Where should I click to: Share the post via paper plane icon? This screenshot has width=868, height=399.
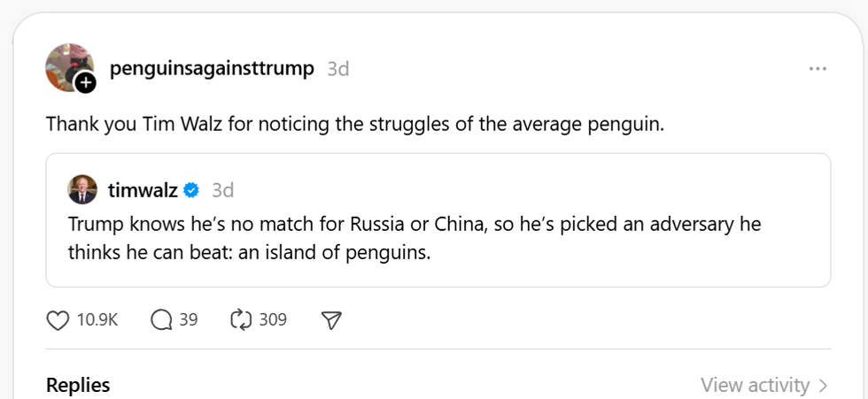pos(331,320)
